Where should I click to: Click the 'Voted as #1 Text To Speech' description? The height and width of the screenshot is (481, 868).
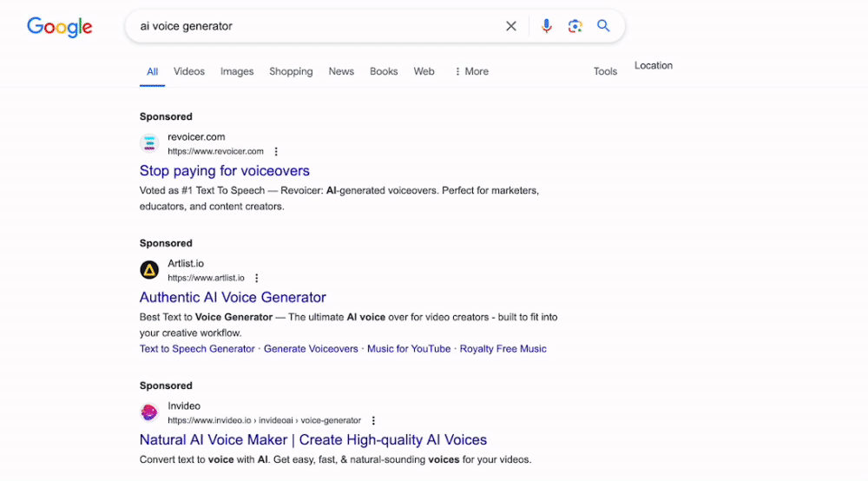coord(339,198)
